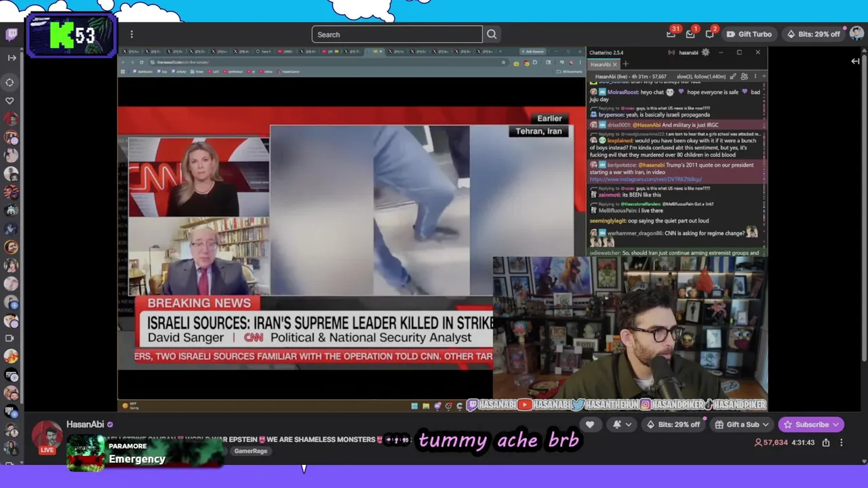
Task: Expand the Gift a Sub dropdown arrow
Action: pos(766,425)
